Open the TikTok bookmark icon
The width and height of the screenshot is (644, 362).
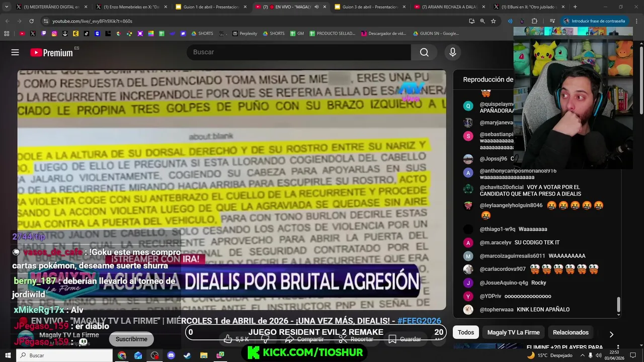87,34
